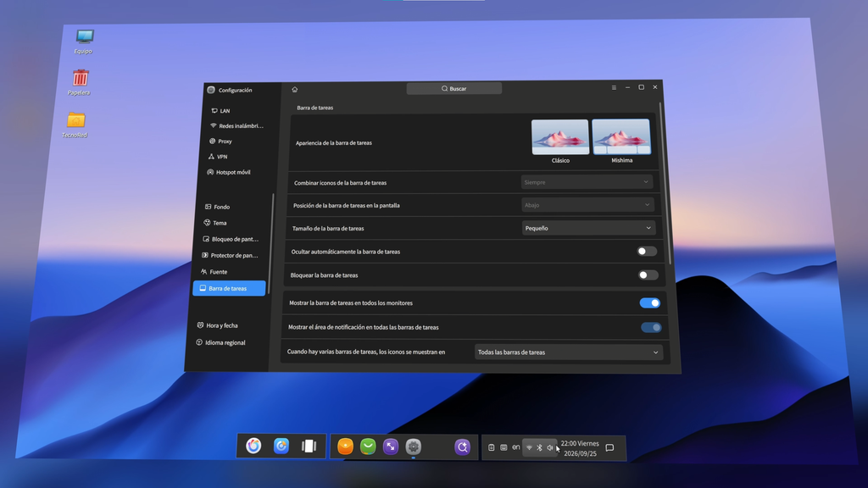Image resolution: width=868 pixels, height=488 pixels.
Task: Select the Equipo desktop icon
Action: point(84,42)
